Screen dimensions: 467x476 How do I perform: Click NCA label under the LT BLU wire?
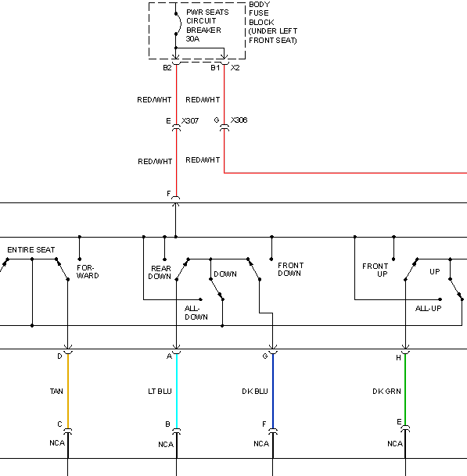(x=166, y=445)
